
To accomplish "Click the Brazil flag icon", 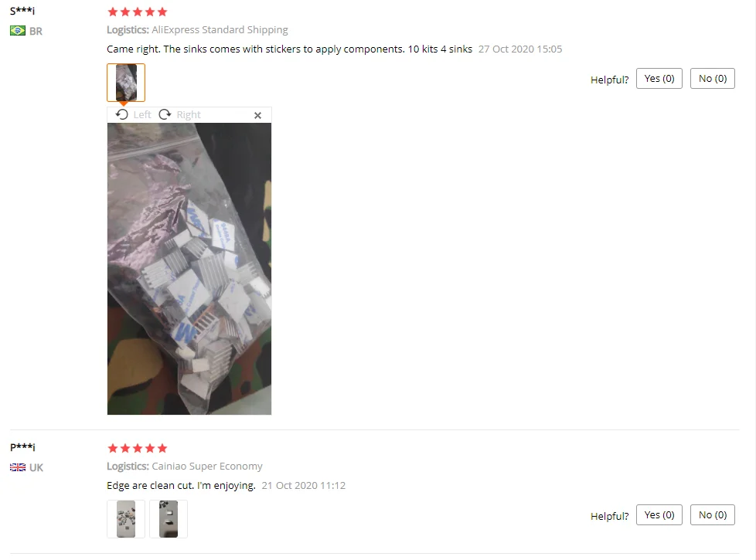I will coord(18,31).
